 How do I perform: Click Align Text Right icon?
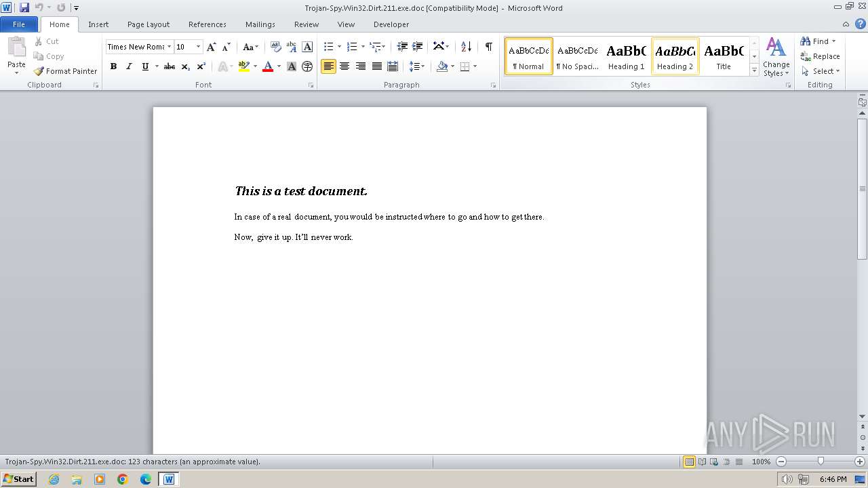tap(361, 66)
